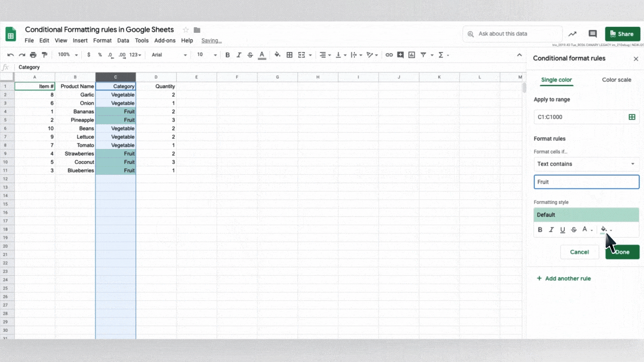Click the Done button
The width and height of the screenshot is (644, 362).
[x=622, y=252]
